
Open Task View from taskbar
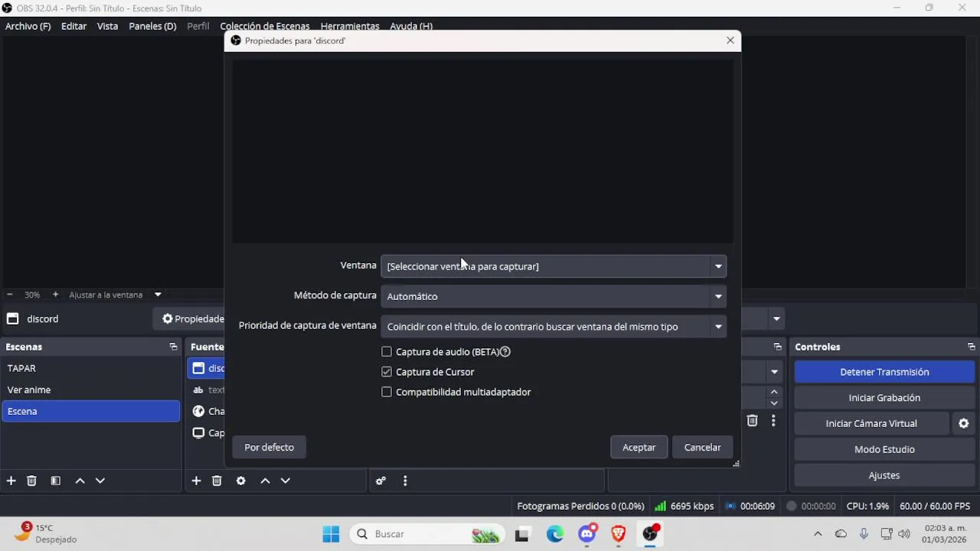522,534
